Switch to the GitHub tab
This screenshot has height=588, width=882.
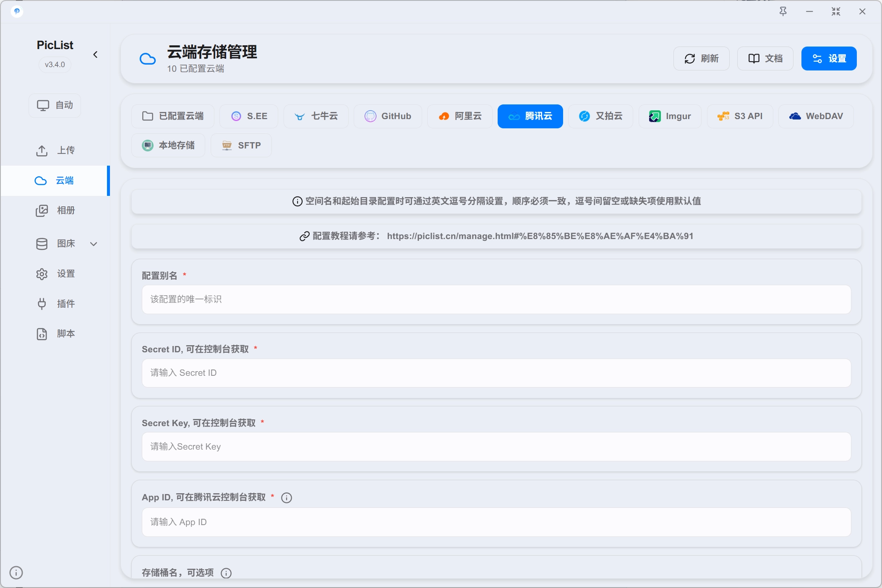(388, 116)
